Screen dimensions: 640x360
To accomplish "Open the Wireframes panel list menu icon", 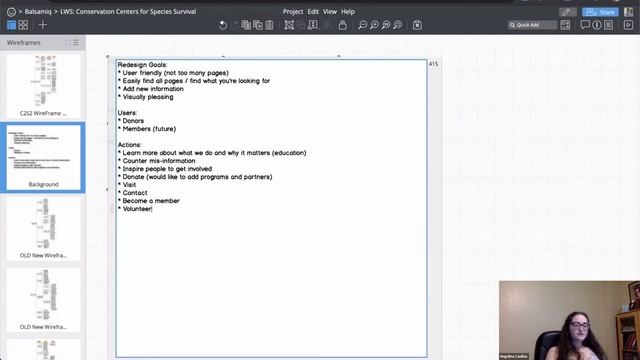I will 76,42.
